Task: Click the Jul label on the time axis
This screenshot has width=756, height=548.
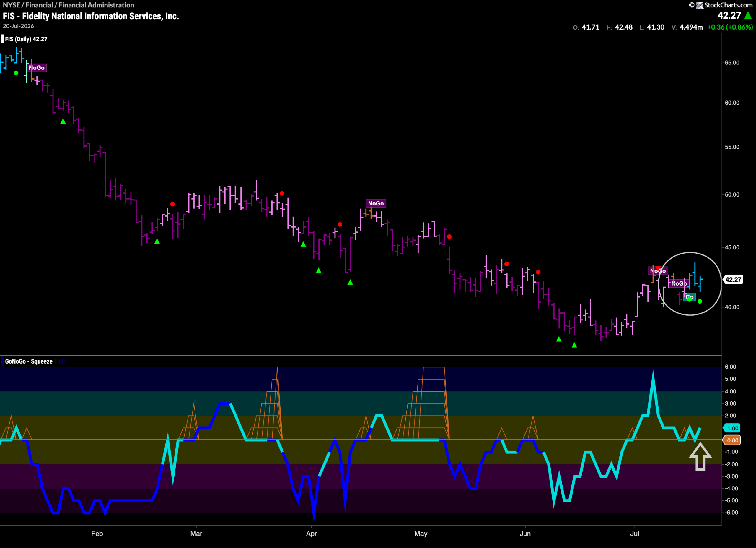Action: tap(634, 533)
